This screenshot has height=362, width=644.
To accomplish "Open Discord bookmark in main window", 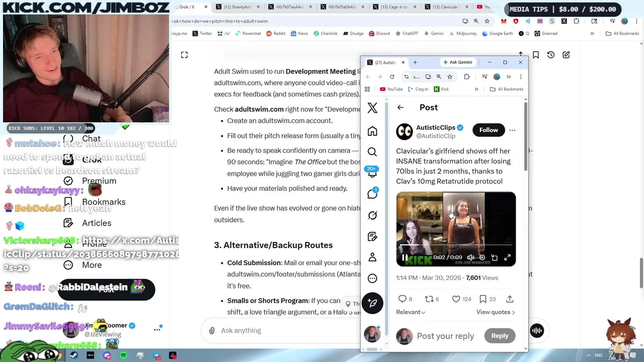I will point(379,34).
